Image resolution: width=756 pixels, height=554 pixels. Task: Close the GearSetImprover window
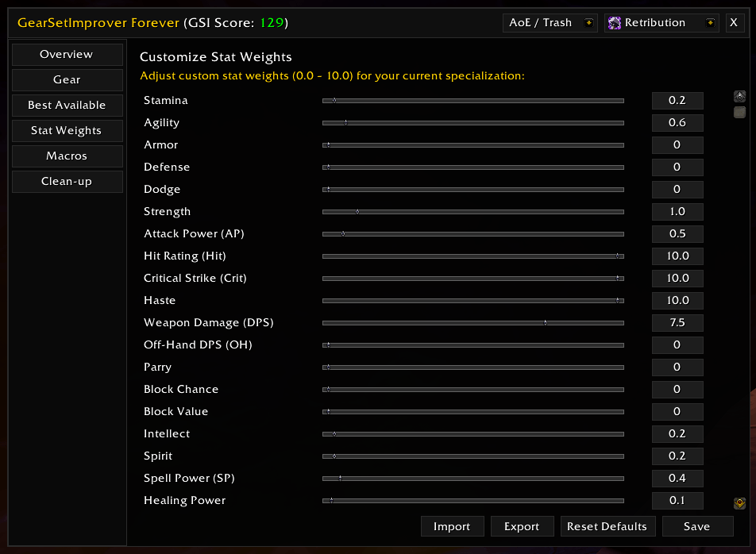(x=734, y=23)
